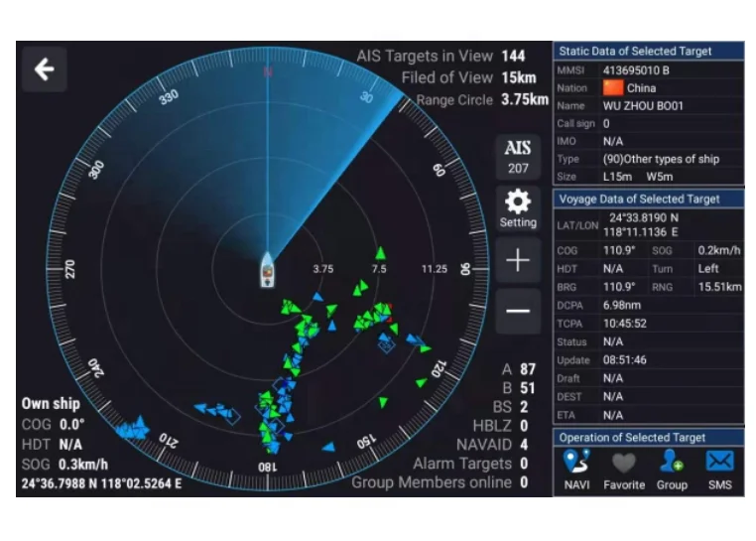Viewport: 756px width, 541px height.
Task: Start NAVI to selected target
Action: (576, 470)
